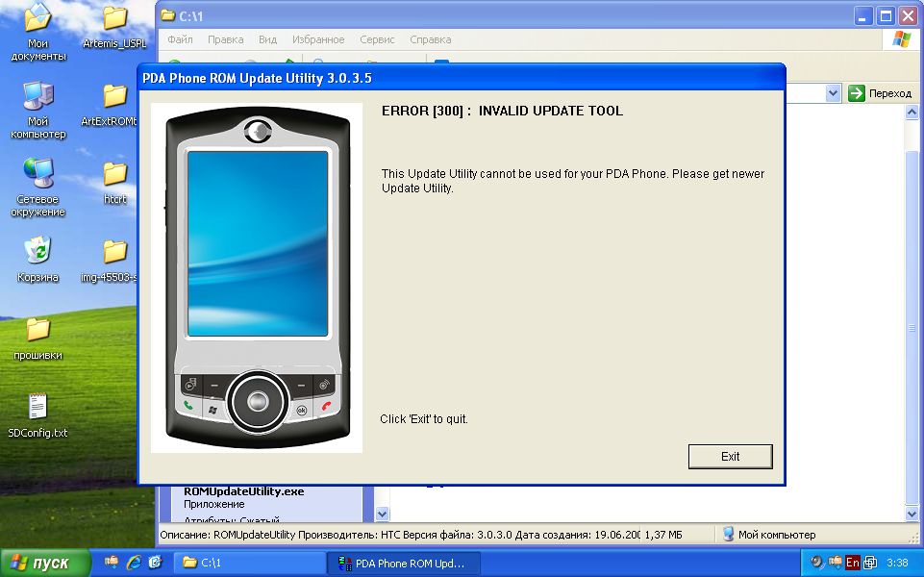Switch to C:\1 taskbar button
This screenshot has height=577, width=924.
coord(251,563)
